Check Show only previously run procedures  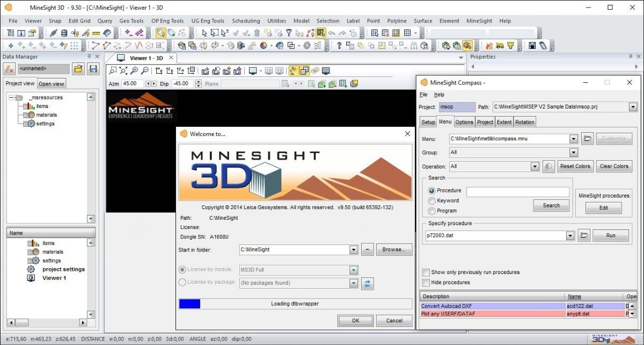pos(426,272)
